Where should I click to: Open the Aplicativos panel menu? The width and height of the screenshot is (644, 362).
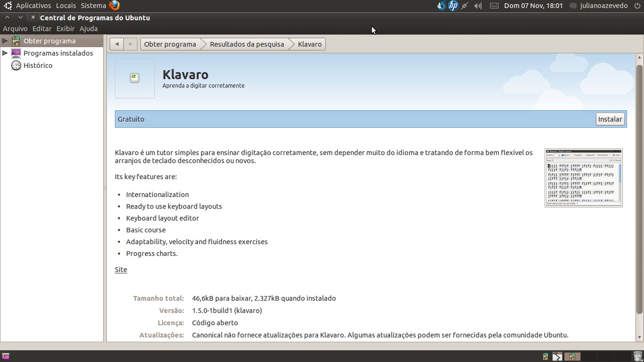33,6
